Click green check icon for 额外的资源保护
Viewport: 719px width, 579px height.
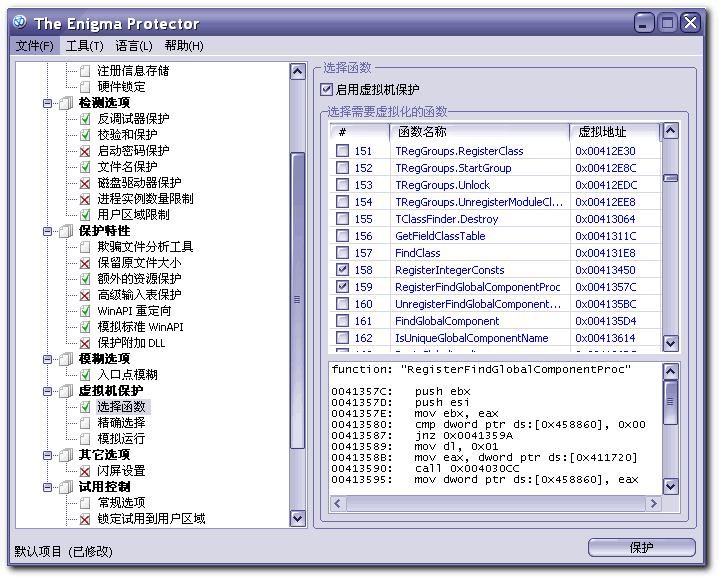[85, 279]
